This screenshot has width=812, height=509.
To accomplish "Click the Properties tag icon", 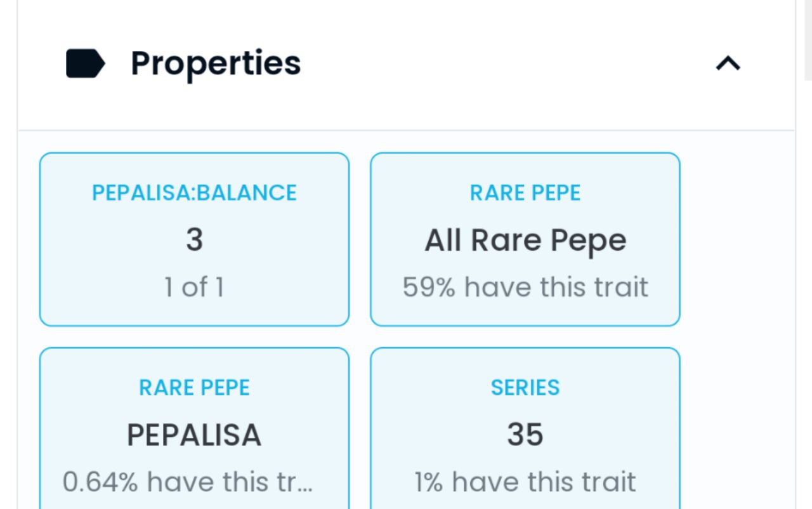I will pos(86,63).
